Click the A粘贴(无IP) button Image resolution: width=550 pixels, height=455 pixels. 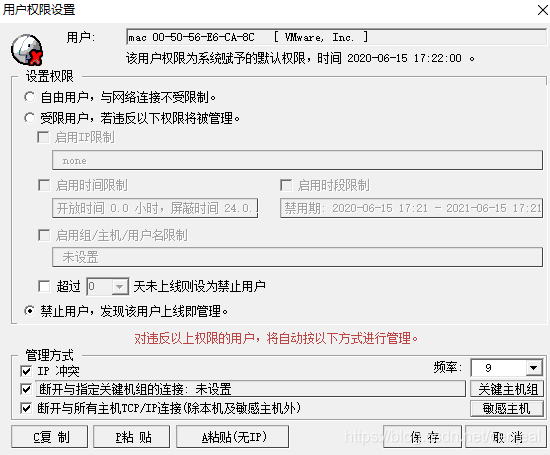click(x=233, y=437)
